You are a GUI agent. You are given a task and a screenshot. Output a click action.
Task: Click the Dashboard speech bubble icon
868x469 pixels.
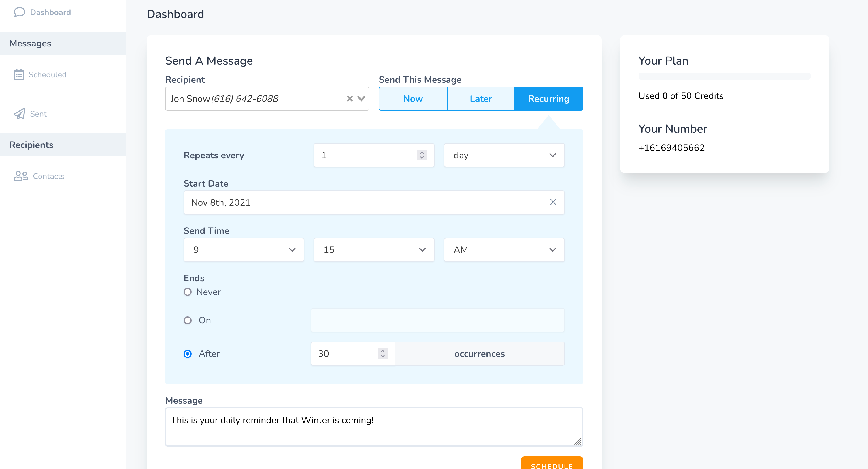(19, 12)
